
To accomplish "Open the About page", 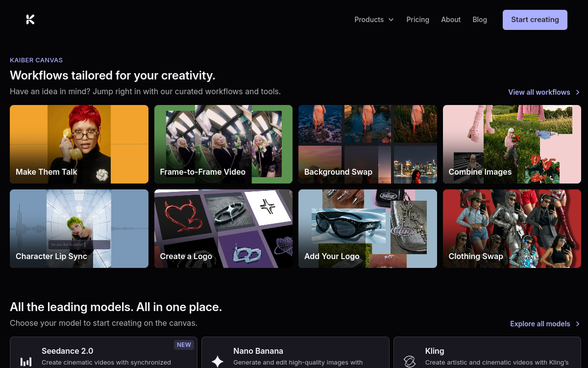I will (451, 20).
